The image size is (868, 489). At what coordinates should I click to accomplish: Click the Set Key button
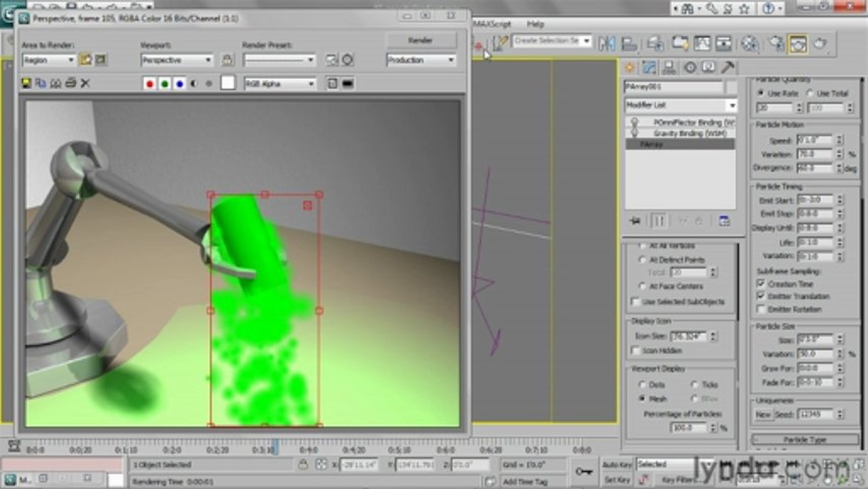pos(616,479)
